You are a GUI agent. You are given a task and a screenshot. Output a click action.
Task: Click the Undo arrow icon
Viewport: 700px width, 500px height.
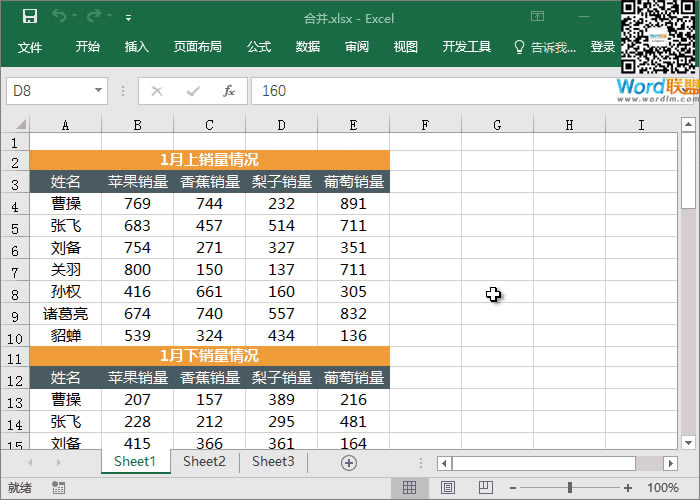point(60,17)
